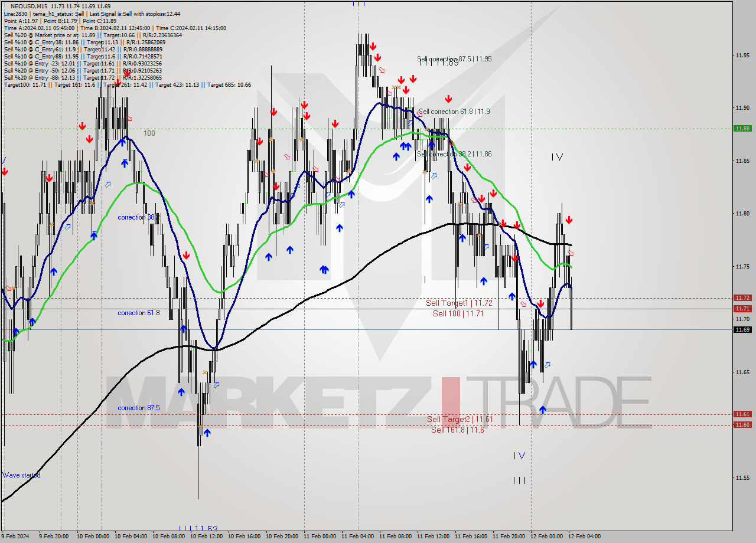Click the '12 Feb 04:00' time axis label

[x=586, y=537]
